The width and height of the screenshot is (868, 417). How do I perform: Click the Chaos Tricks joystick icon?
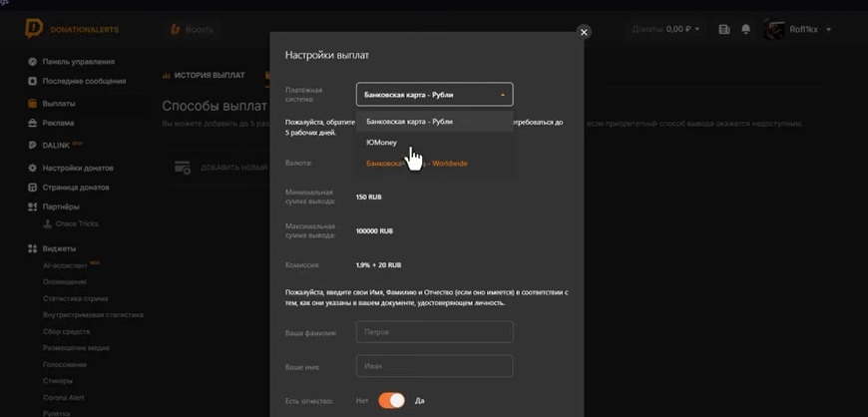click(x=48, y=223)
